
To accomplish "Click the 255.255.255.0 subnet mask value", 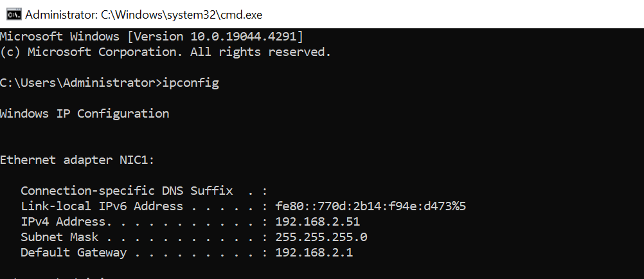I will coord(321,237).
